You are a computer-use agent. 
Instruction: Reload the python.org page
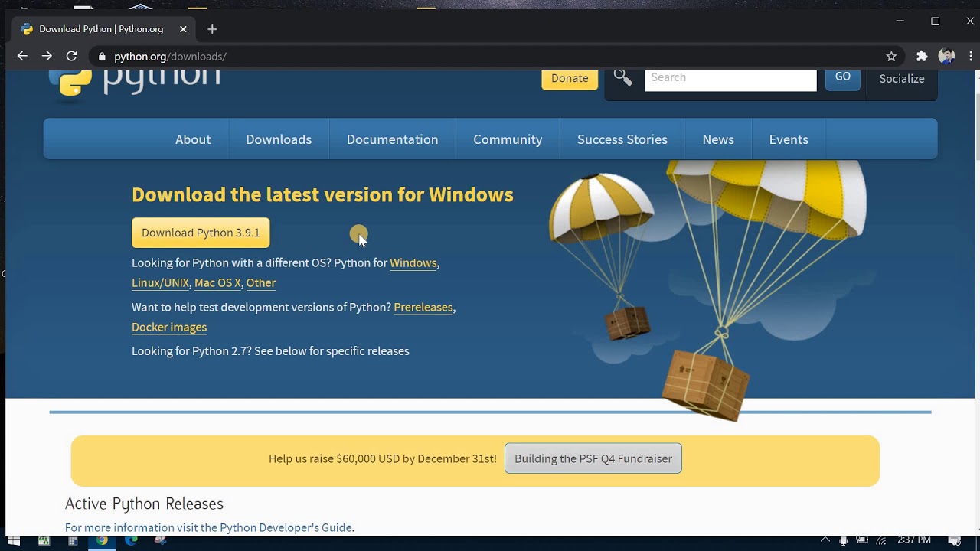tap(71, 56)
